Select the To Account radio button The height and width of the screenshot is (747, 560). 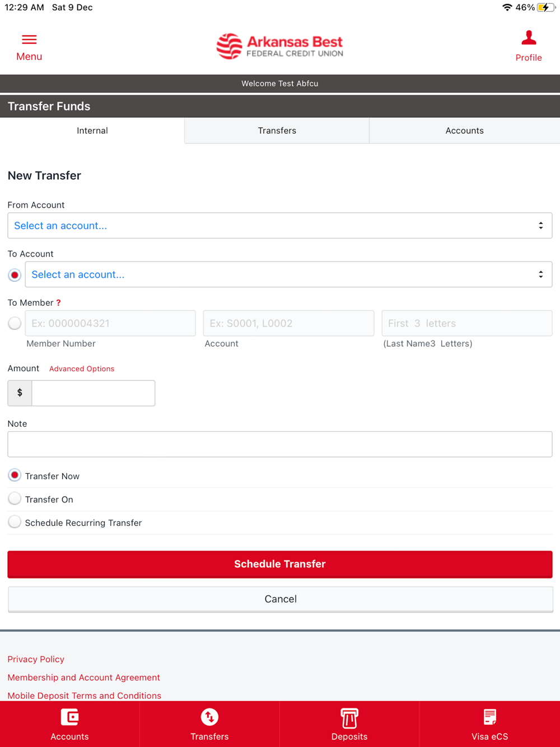tap(15, 275)
